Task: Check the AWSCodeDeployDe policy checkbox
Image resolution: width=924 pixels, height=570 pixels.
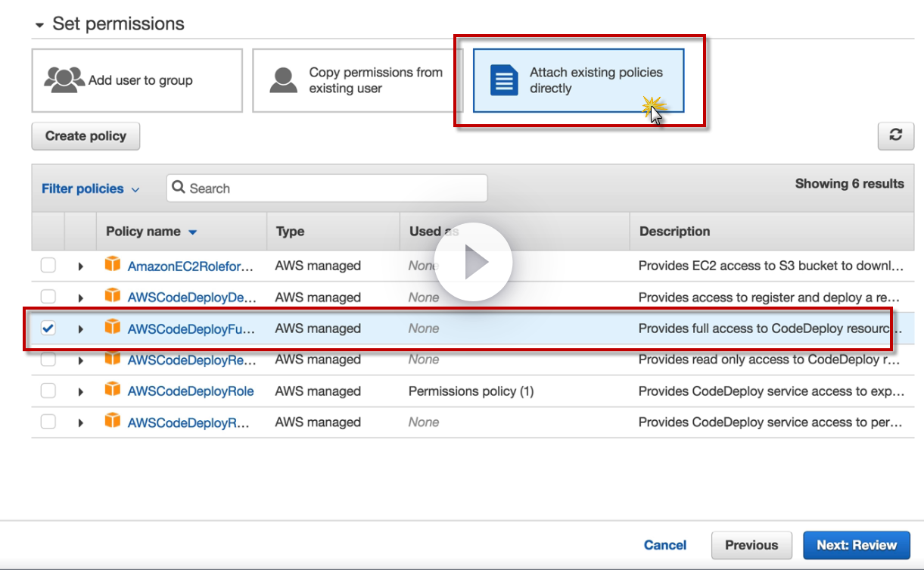Action: [x=48, y=297]
